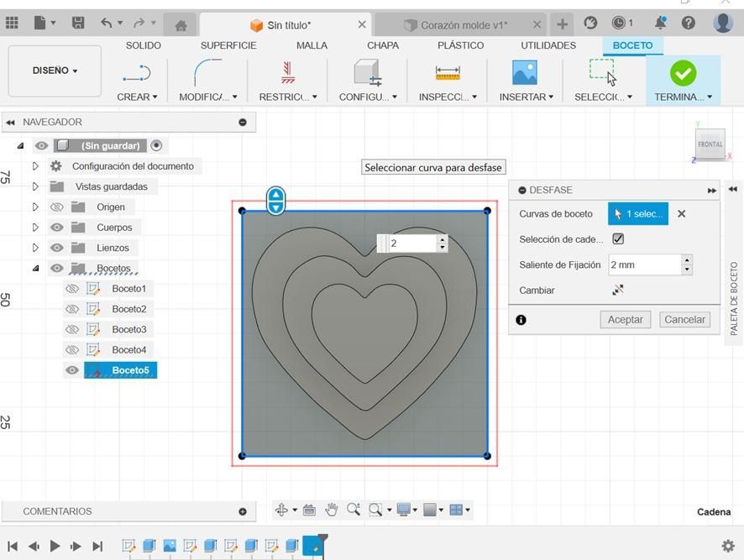Collapse the DESFASE dialog panel
The image size is (744, 560).
[x=522, y=190]
